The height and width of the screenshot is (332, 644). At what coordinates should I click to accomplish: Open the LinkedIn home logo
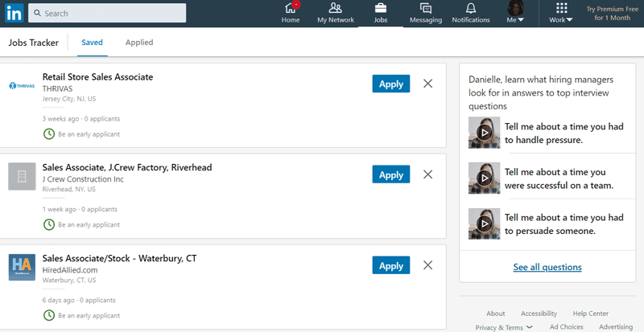14,13
